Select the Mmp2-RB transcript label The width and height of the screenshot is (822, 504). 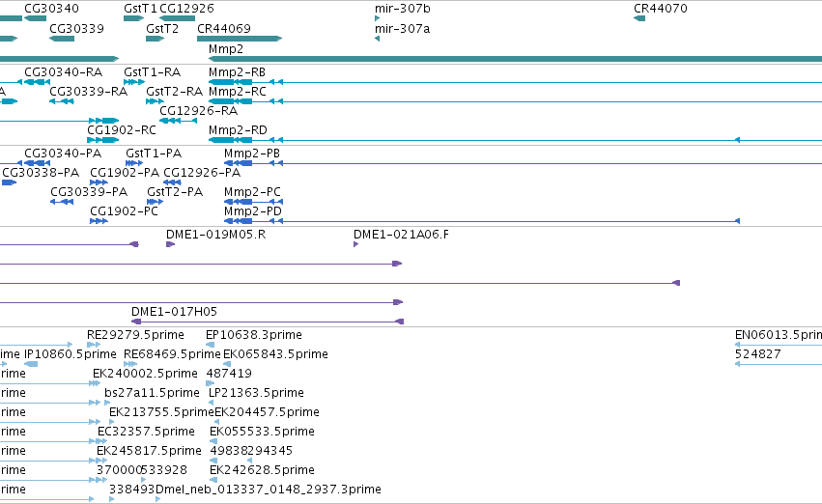(237, 71)
